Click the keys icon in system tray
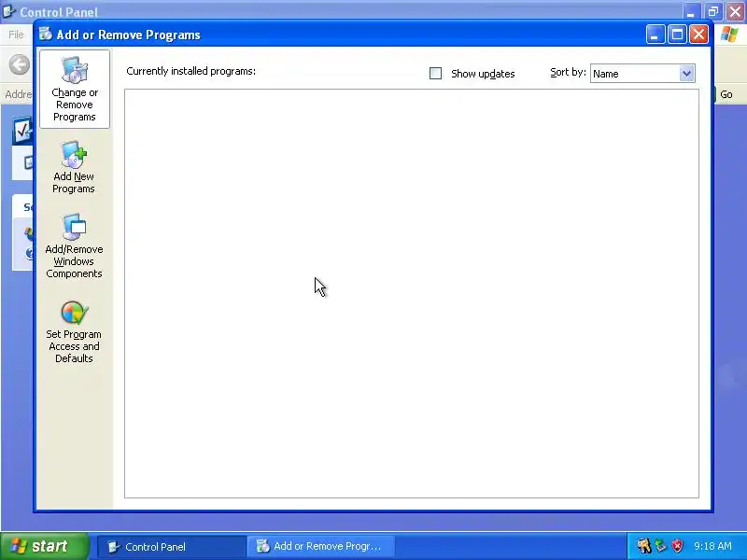Image resolution: width=747 pixels, height=560 pixels. click(644, 546)
